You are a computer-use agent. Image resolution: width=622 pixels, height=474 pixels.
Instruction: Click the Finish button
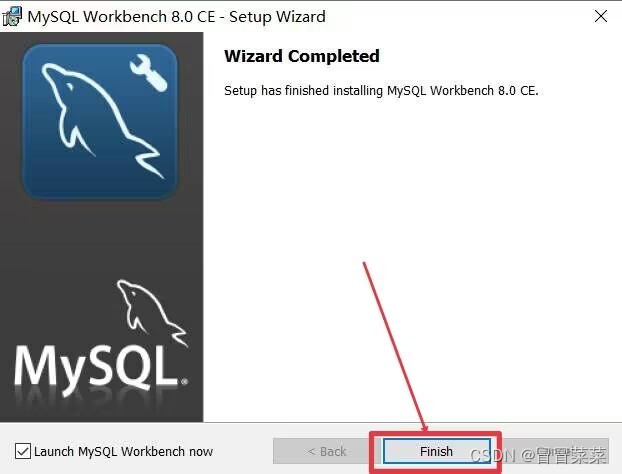(x=437, y=451)
